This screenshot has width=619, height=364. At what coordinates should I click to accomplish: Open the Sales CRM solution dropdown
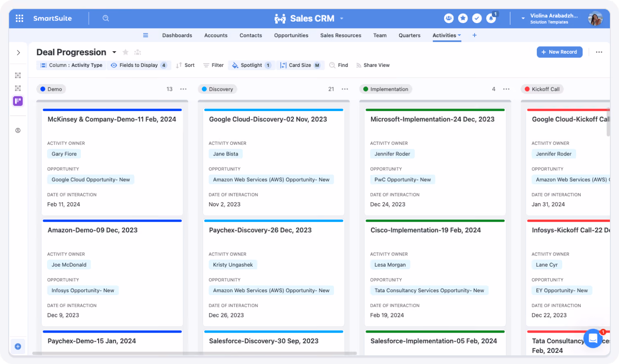(342, 19)
